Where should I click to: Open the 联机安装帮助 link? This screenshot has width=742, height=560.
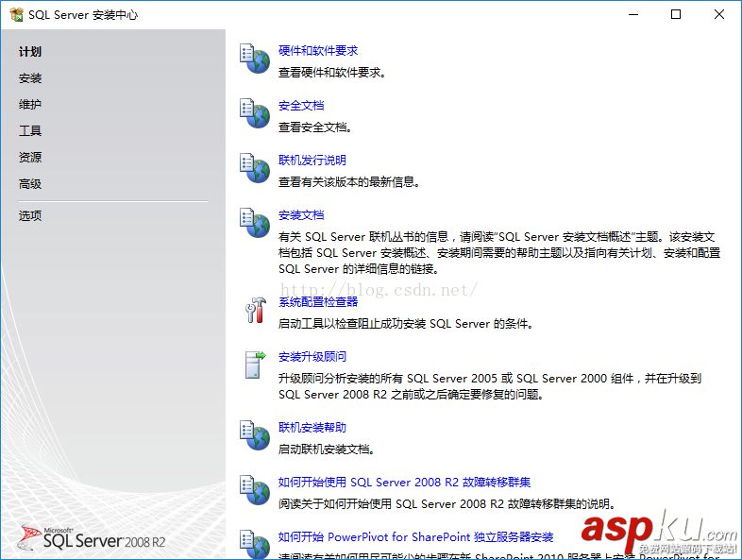[312, 428]
